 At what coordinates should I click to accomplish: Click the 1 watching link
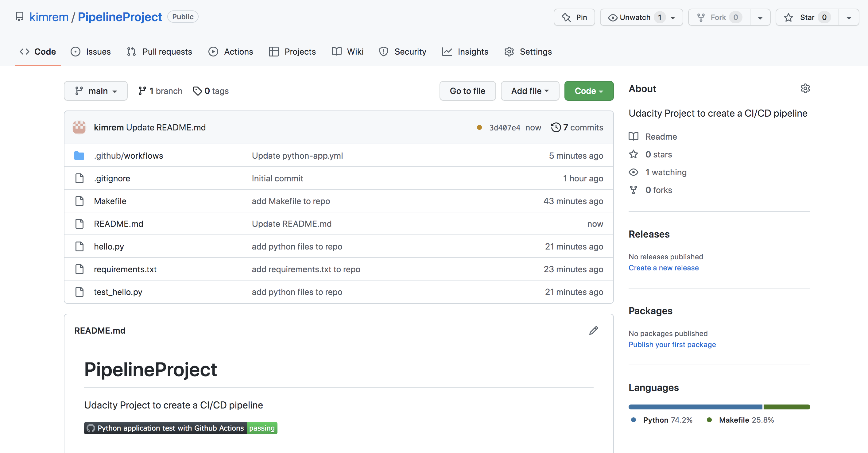click(657, 172)
